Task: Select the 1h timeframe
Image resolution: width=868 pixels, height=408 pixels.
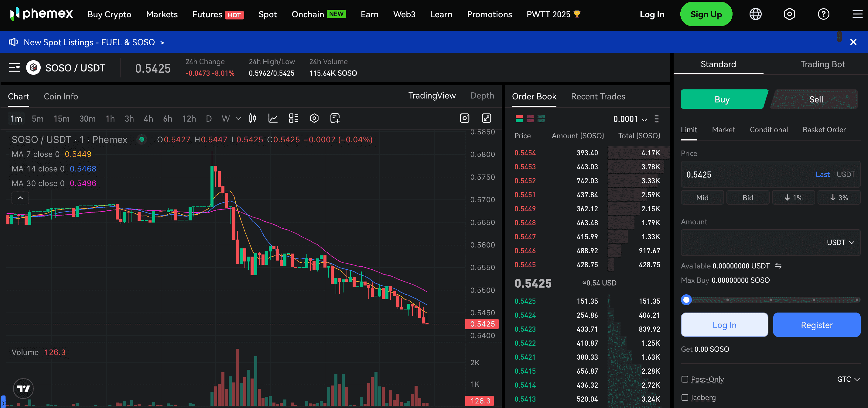Action: (x=110, y=119)
